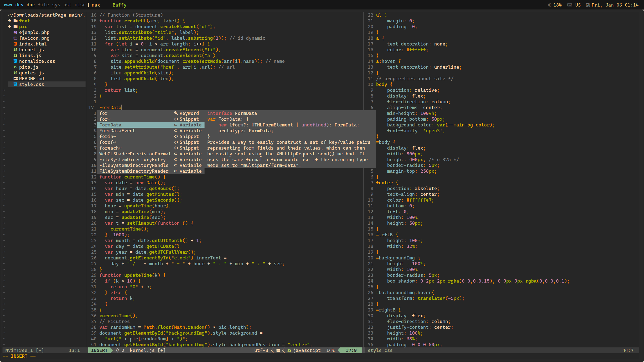Select FileSystemDirectoryEntry completion item

click(x=150, y=160)
